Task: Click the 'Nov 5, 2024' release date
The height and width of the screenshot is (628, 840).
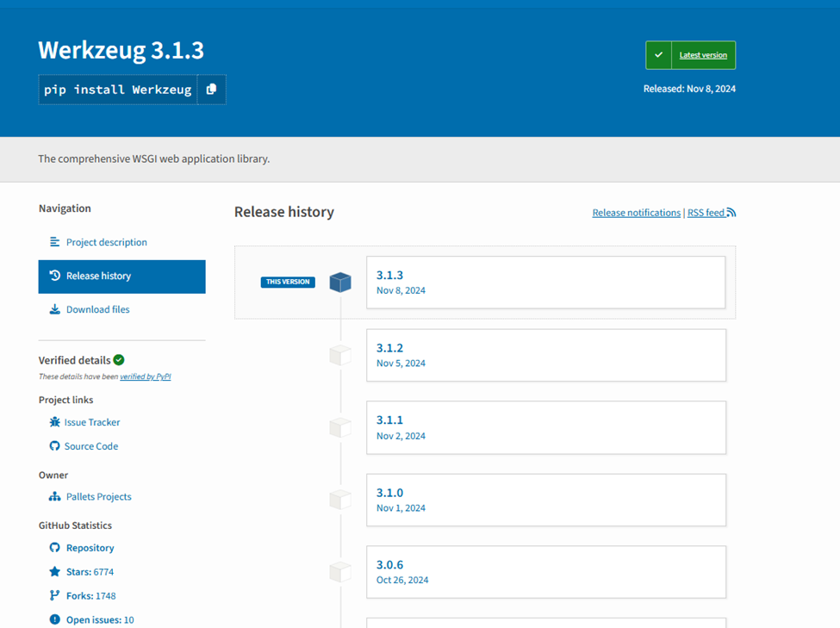Action: click(x=401, y=364)
